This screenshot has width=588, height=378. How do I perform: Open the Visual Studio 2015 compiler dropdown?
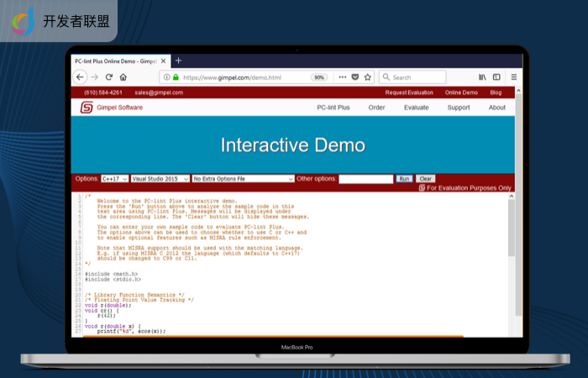pyautogui.click(x=160, y=179)
